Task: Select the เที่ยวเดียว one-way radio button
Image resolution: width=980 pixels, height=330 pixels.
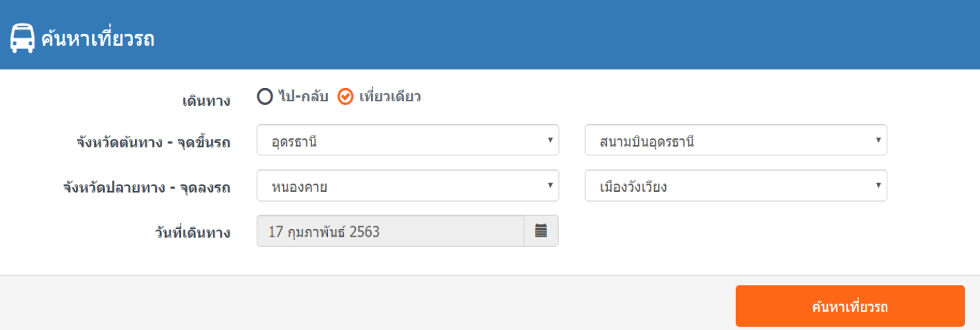Action: coord(345,97)
